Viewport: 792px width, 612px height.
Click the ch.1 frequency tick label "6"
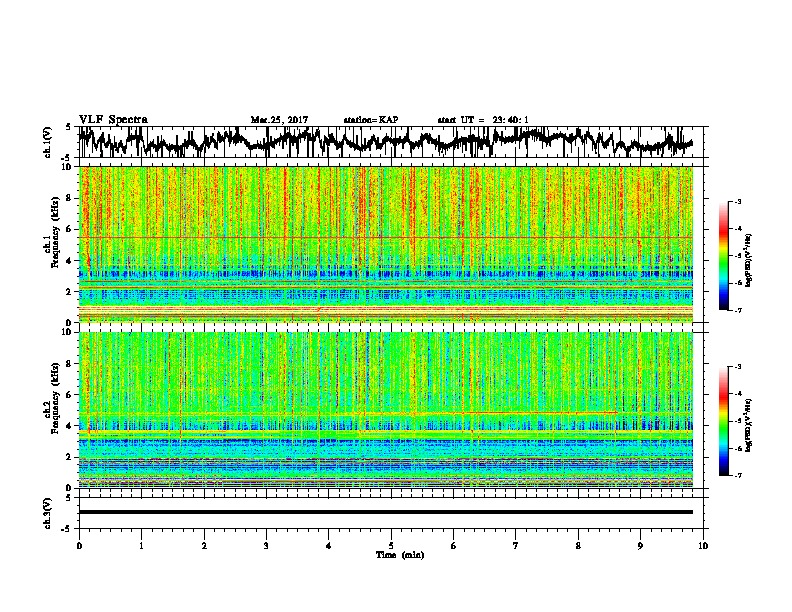click(71, 229)
